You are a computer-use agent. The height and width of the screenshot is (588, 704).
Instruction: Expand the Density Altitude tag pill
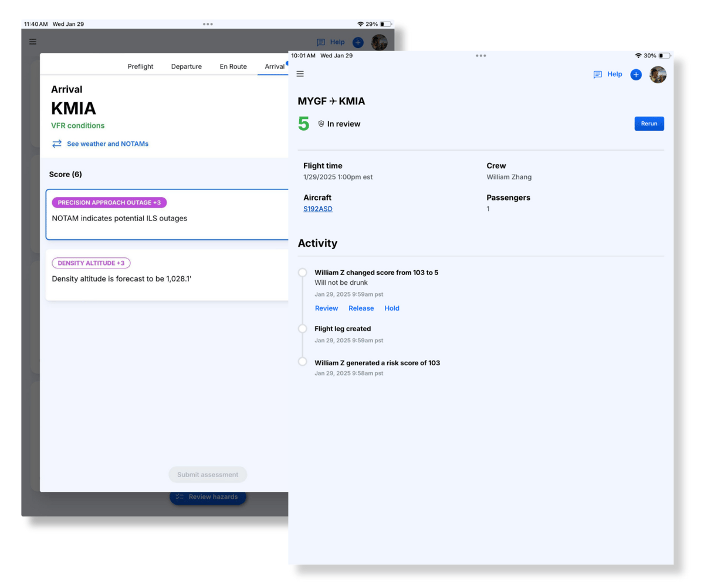tap(91, 263)
